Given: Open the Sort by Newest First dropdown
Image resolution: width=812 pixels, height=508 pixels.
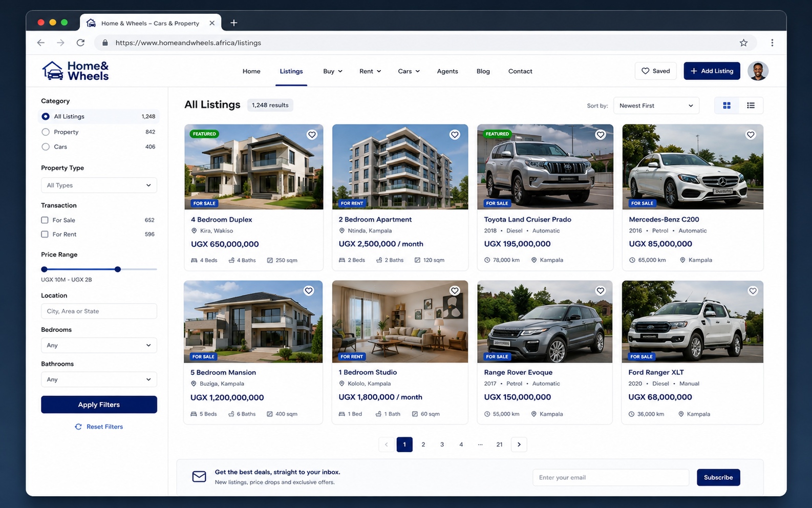Looking at the screenshot, I should (656, 105).
